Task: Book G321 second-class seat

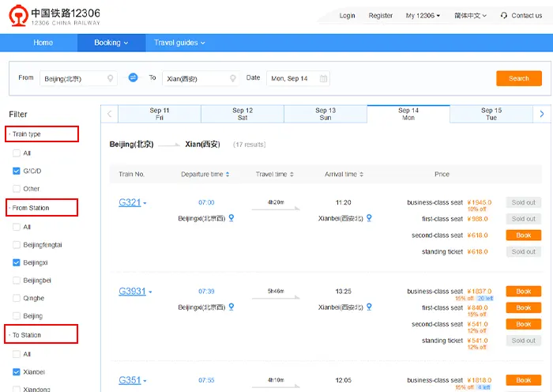Action: pyautogui.click(x=523, y=236)
